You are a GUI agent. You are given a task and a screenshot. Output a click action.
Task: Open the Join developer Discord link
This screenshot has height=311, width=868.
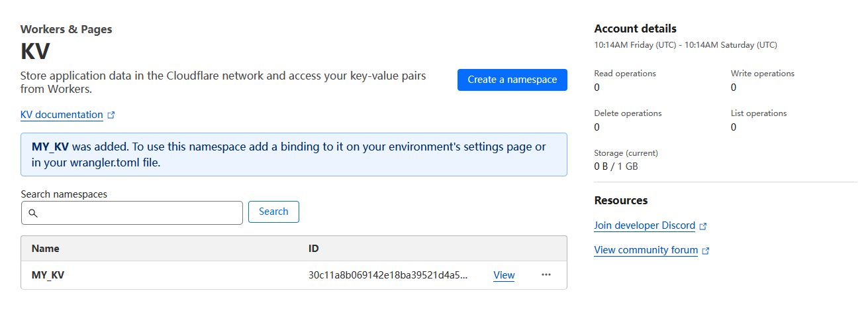[644, 225]
